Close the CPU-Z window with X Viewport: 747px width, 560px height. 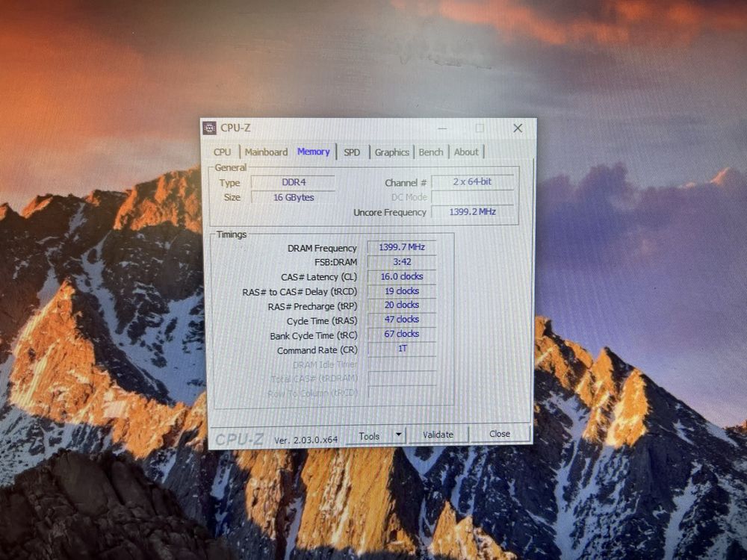(518, 128)
